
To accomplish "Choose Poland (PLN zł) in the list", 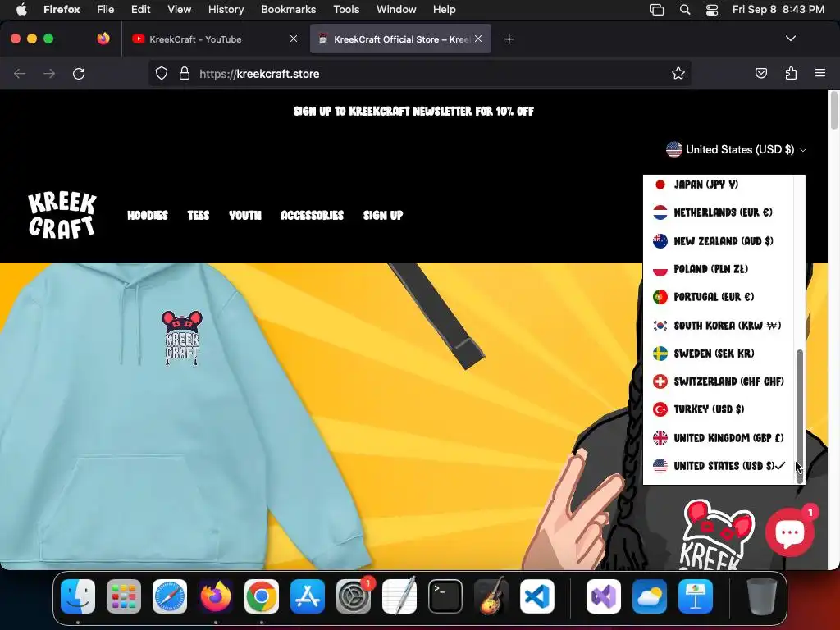I will click(718, 269).
